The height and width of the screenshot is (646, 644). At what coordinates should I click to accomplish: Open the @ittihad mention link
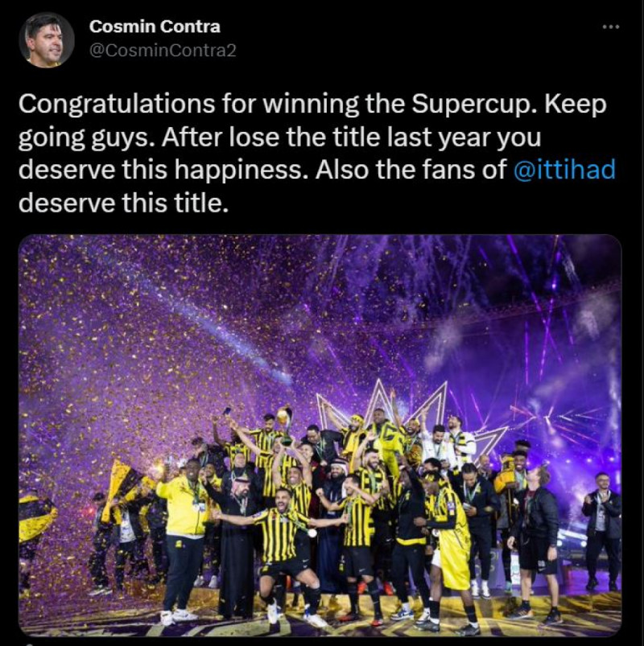[x=564, y=169]
